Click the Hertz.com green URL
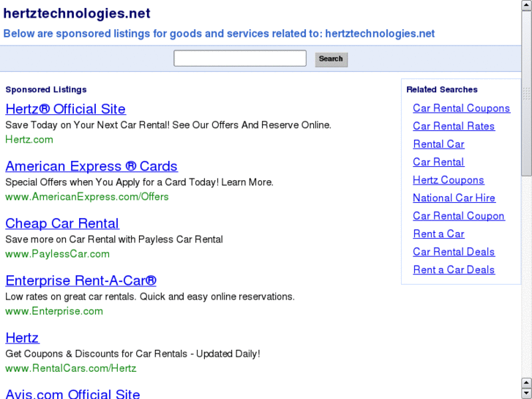 29,140
